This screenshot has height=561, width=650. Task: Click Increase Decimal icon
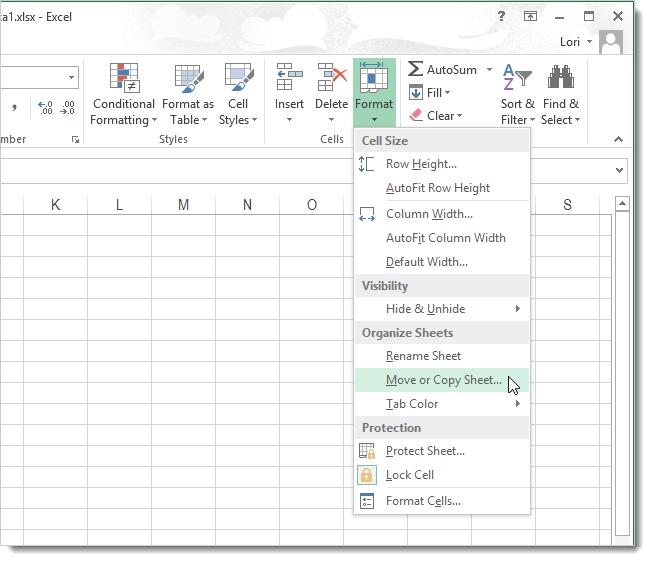[46, 107]
